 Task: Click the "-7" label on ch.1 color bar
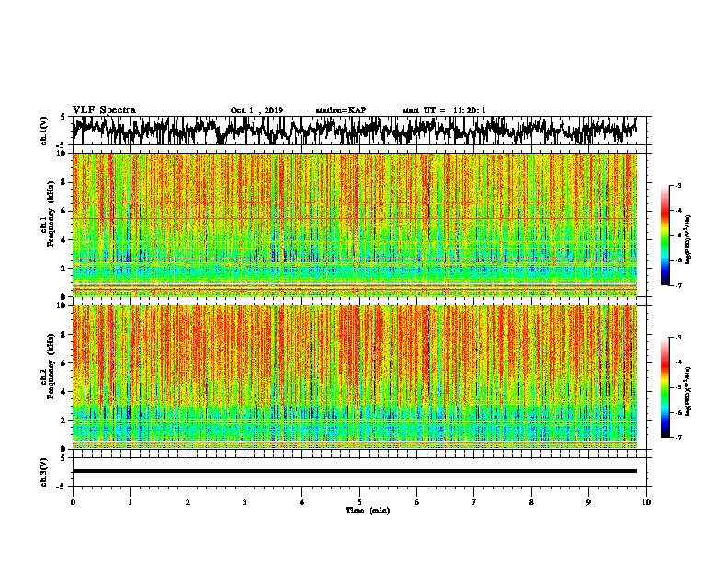point(678,285)
